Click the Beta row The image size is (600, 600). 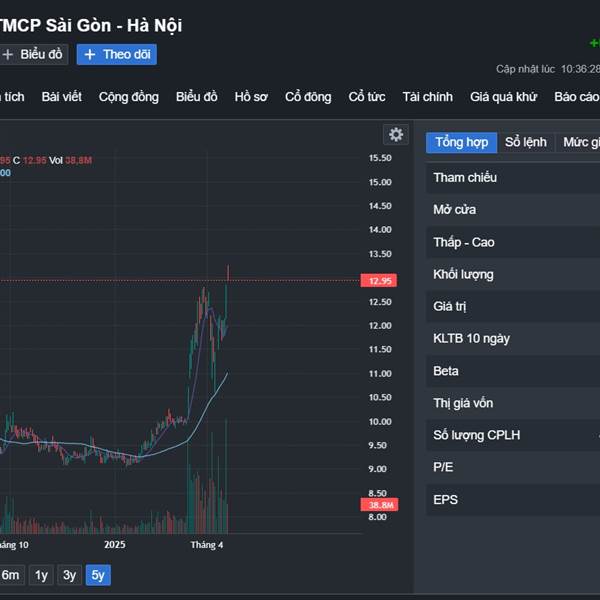(513, 371)
